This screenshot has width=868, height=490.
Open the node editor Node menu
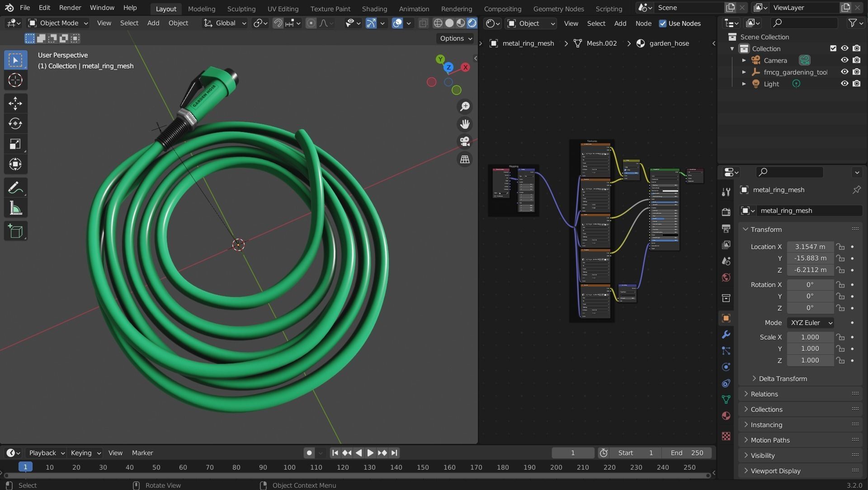coord(643,24)
